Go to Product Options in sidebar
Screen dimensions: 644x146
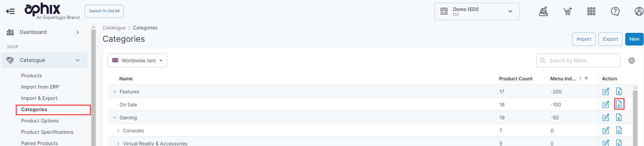pyautogui.click(x=40, y=121)
